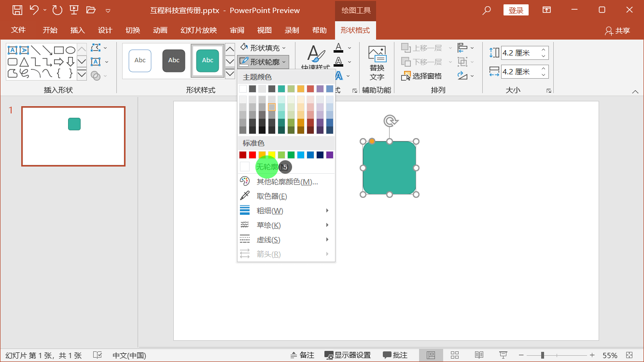Switch to Reading view icon

coord(479,355)
